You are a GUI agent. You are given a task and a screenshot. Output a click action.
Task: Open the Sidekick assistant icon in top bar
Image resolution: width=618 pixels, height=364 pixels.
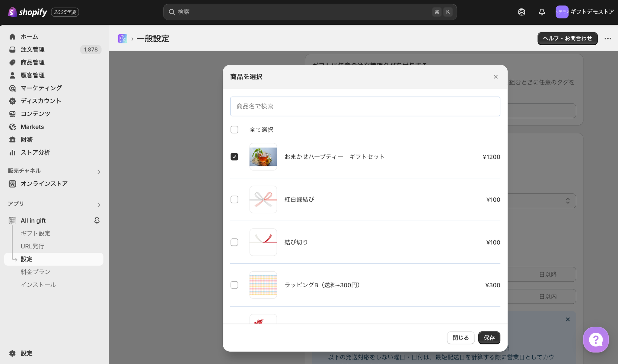(x=521, y=12)
